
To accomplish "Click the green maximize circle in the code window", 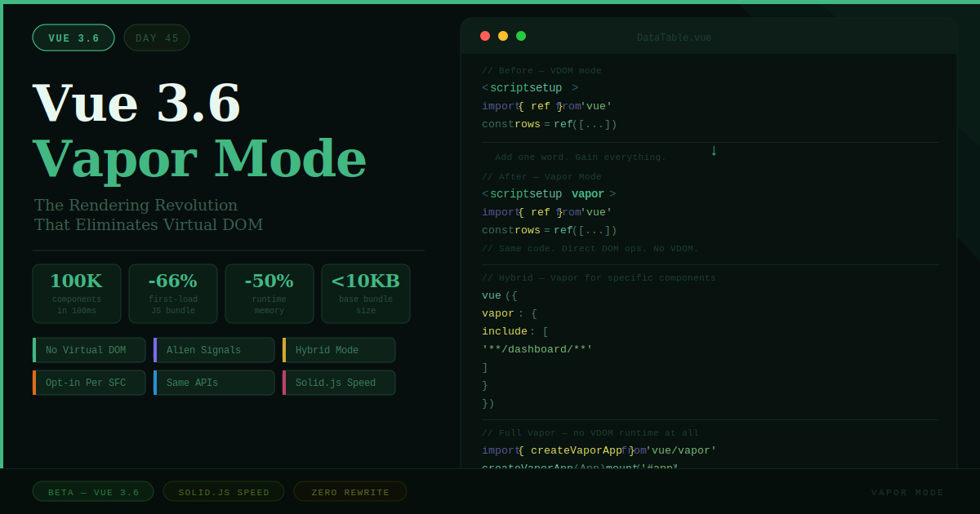I will [521, 36].
